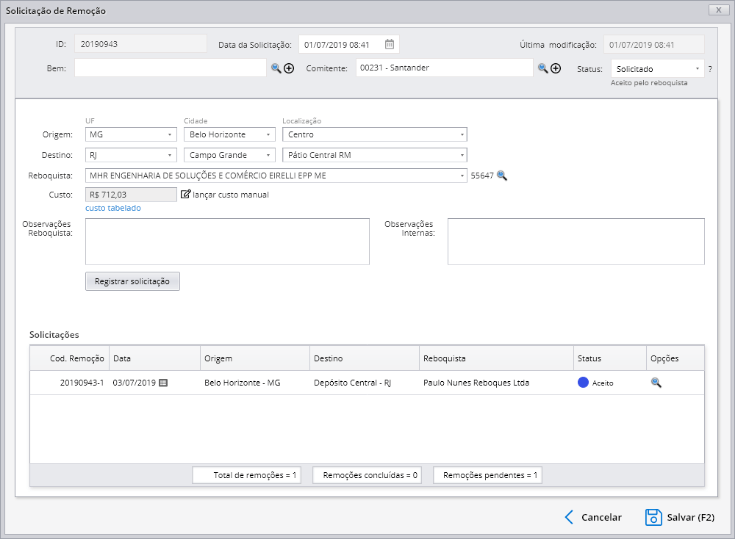Screen dimensions: 735x539
Task: Click Aceito pelo reboquista status note
Action: pos(649,83)
